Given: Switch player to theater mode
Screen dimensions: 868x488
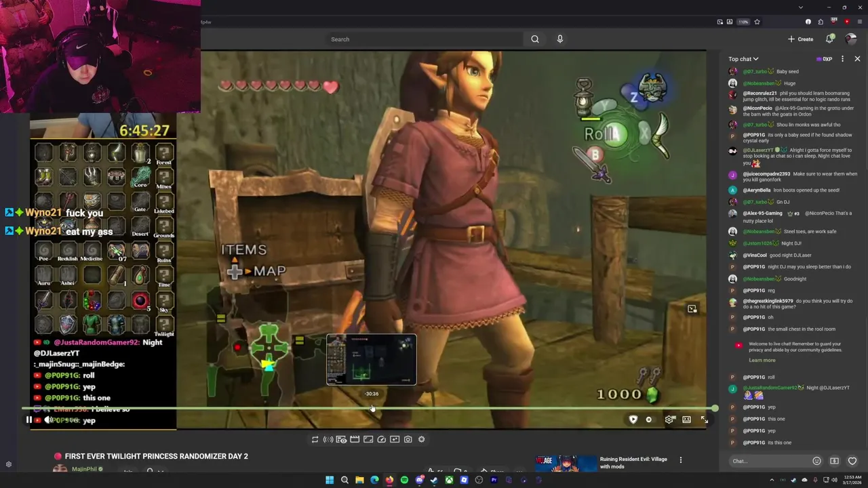Looking at the screenshot, I should point(686,420).
